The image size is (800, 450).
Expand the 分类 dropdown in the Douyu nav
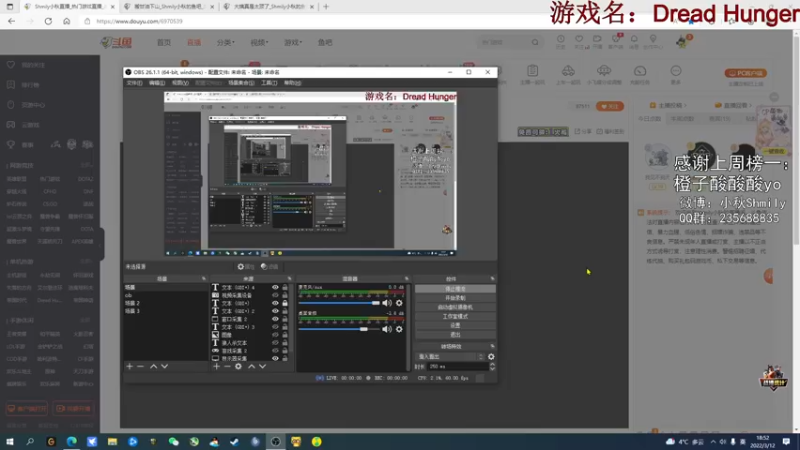point(226,42)
